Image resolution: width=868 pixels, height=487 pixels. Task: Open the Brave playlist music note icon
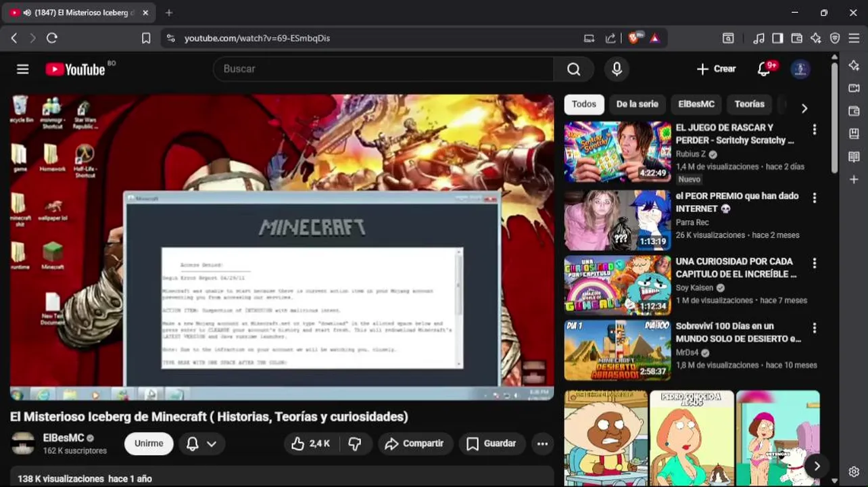point(759,39)
